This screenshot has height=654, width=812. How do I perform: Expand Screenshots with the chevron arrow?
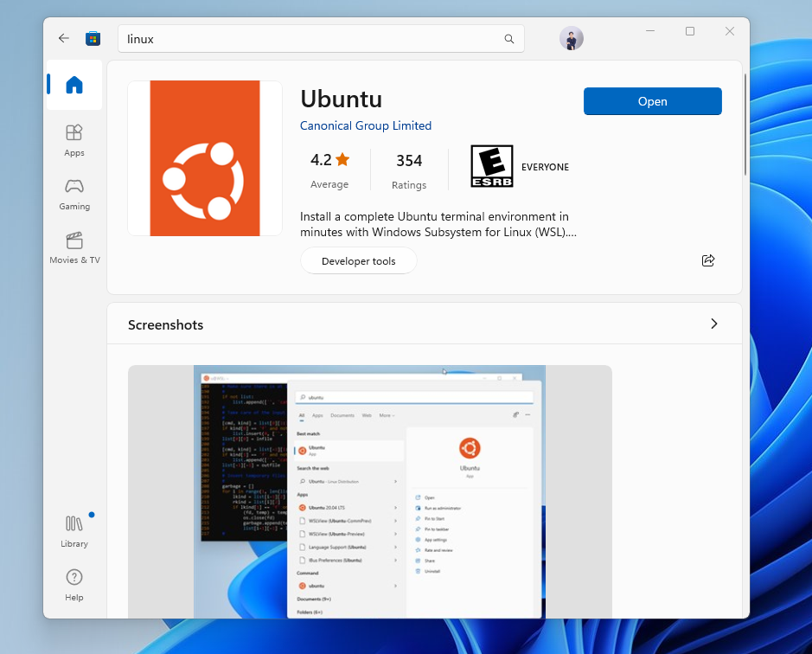pyautogui.click(x=714, y=324)
